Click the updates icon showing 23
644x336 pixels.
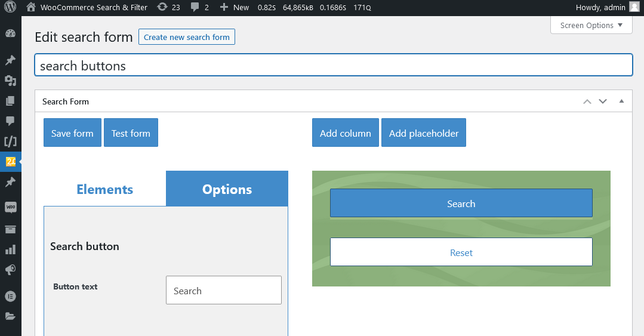click(169, 7)
